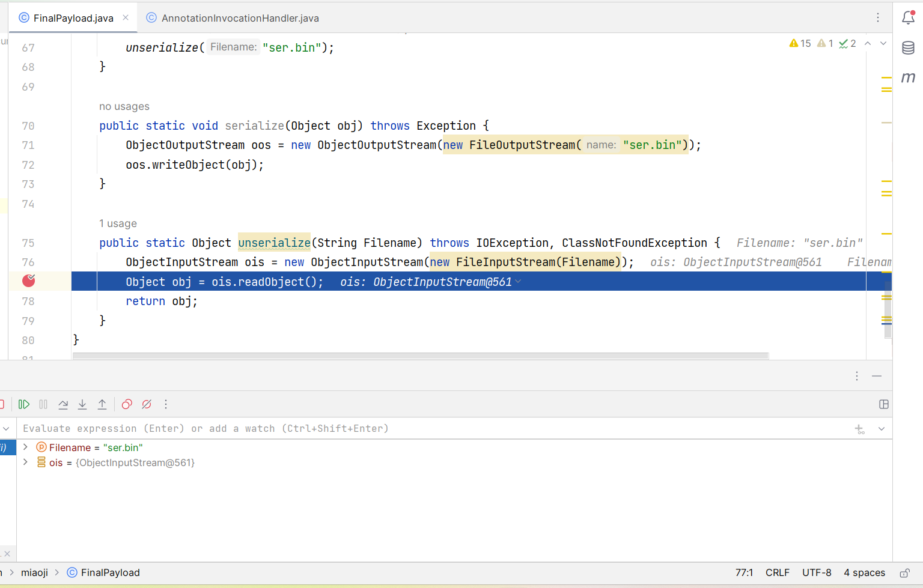923x588 pixels.
Task: Switch to AnnotationInvocationHandler.java tab
Action: [240, 18]
